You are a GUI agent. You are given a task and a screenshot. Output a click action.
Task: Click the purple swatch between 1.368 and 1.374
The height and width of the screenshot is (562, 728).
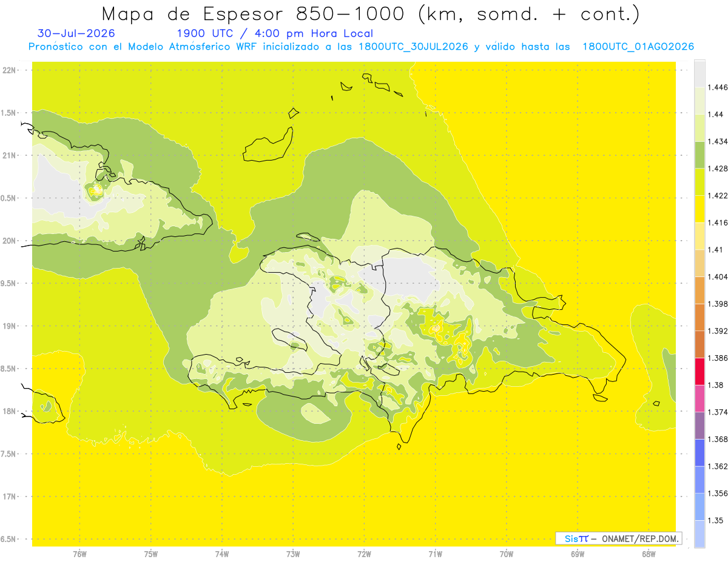[699, 425]
